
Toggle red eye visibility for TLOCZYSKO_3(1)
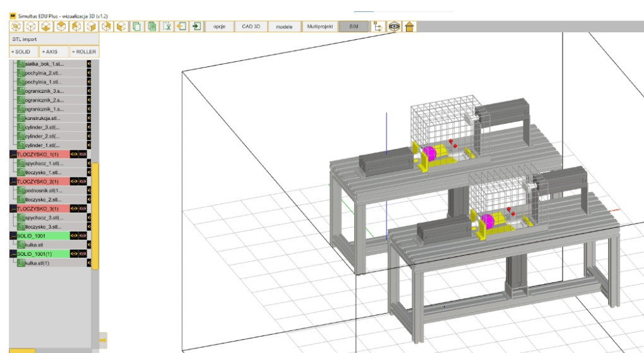tap(83, 209)
